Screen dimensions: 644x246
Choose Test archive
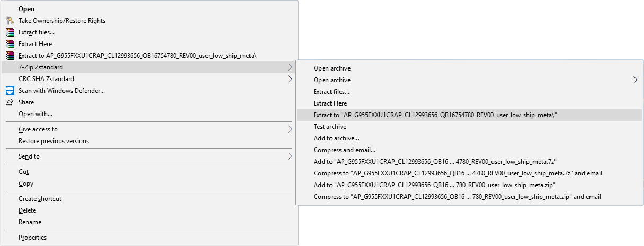[469, 127]
